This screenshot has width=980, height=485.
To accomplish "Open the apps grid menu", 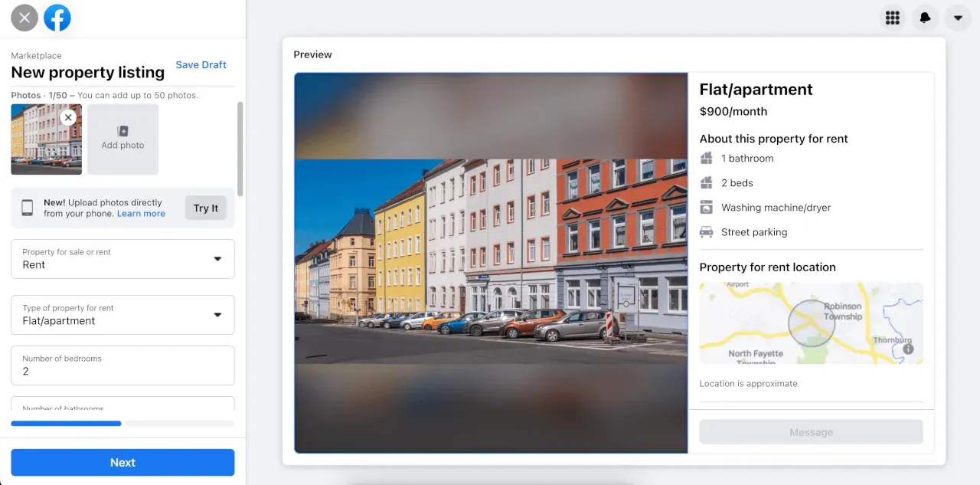I will (x=893, y=17).
